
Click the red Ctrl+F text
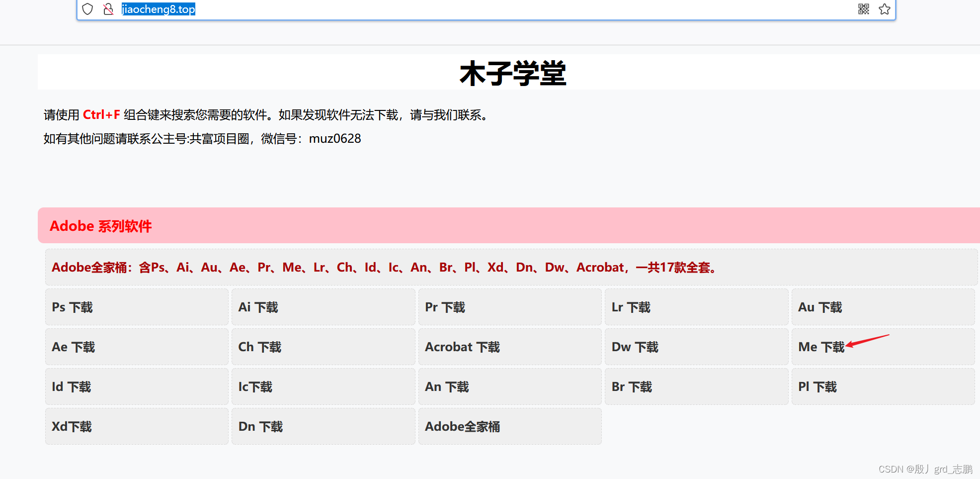point(101,115)
